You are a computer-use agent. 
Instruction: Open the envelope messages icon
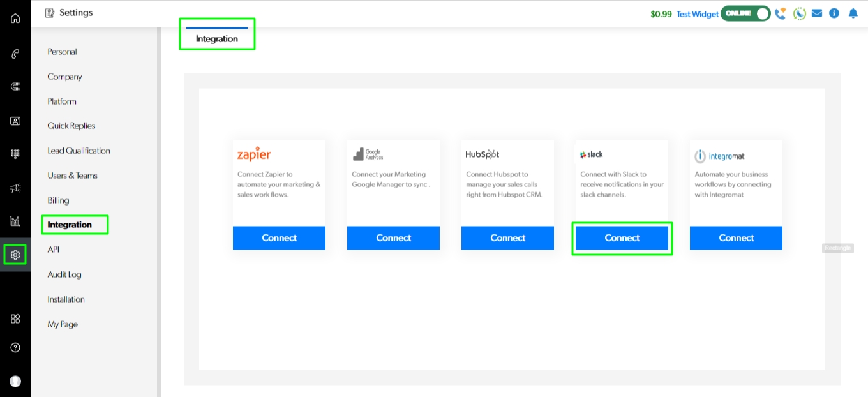coord(817,13)
